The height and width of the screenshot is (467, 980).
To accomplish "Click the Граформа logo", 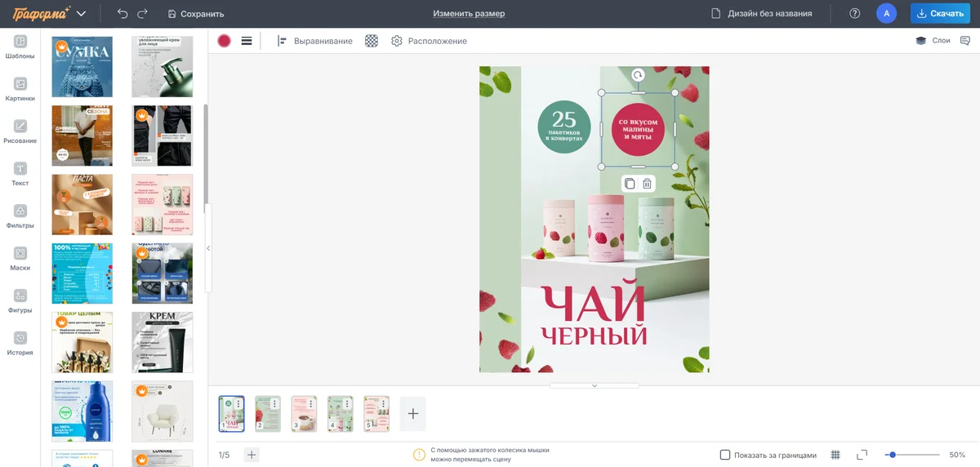I will coord(41,14).
